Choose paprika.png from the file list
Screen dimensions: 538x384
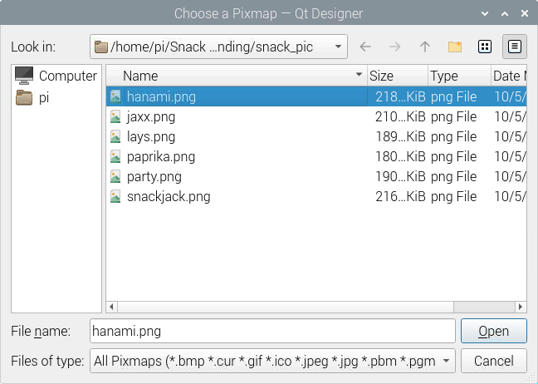tap(161, 157)
